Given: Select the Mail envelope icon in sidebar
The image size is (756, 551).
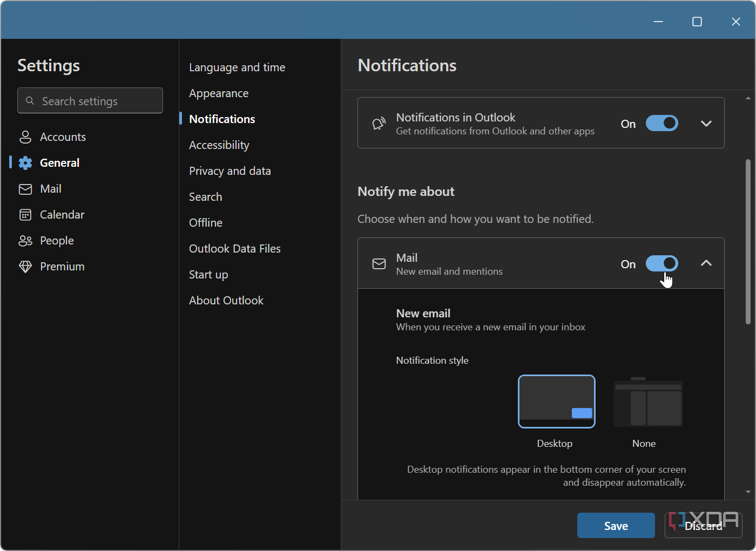Looking at the screenshot, I should [25, 188].
